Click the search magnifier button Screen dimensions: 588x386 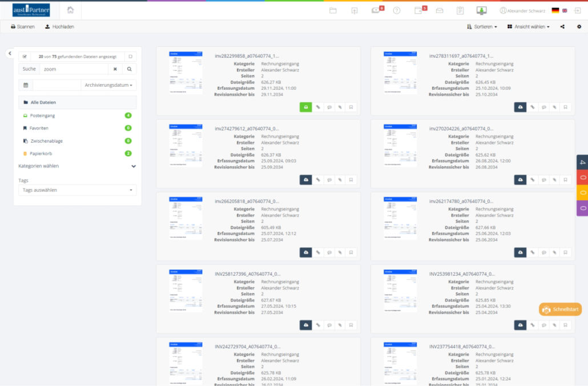(130, 69)
